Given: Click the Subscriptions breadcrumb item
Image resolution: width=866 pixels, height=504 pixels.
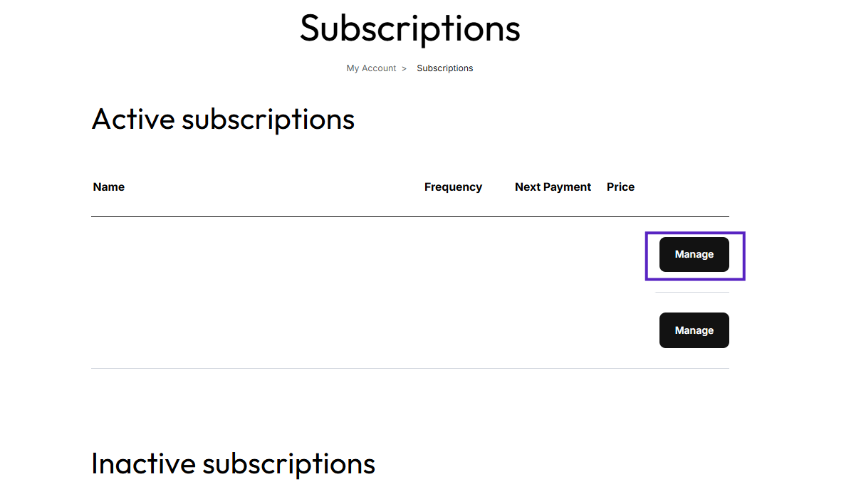Looking at the screenshot, I should point(444,68).
